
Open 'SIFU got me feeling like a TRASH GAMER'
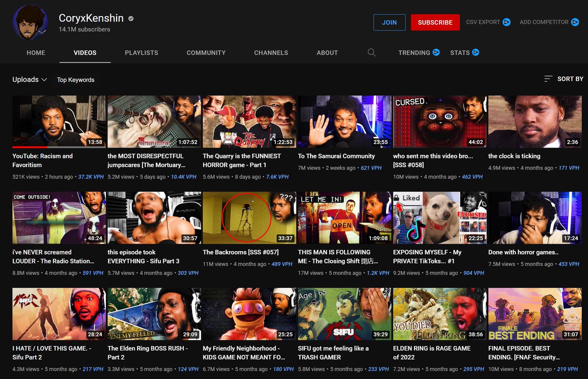click(x=333, y=353)
